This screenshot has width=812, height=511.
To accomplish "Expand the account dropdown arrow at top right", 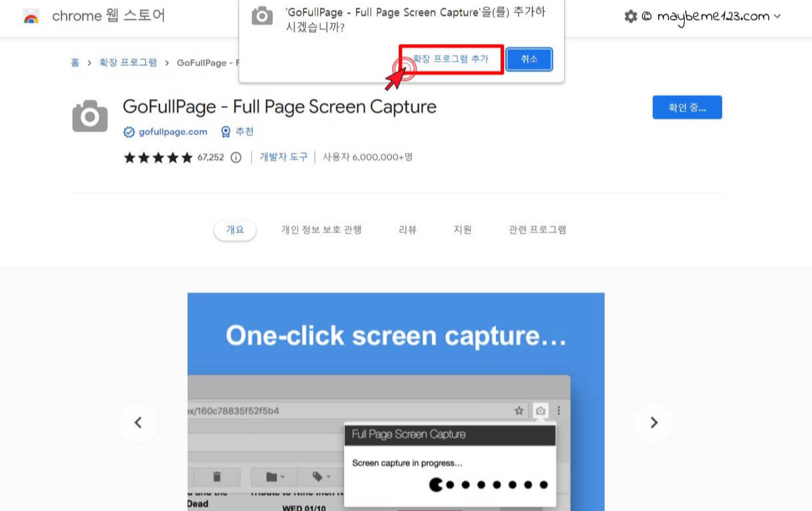I will click(777, 17).
